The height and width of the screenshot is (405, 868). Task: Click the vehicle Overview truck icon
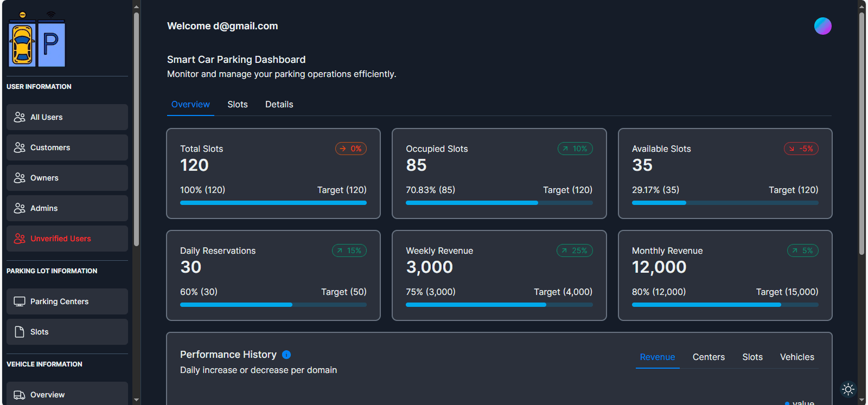(20, 395)
